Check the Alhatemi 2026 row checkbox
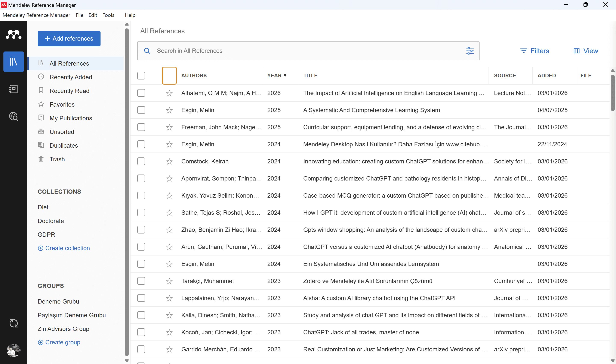The width and height of the screenshot is (616, 364). [141, 93]
